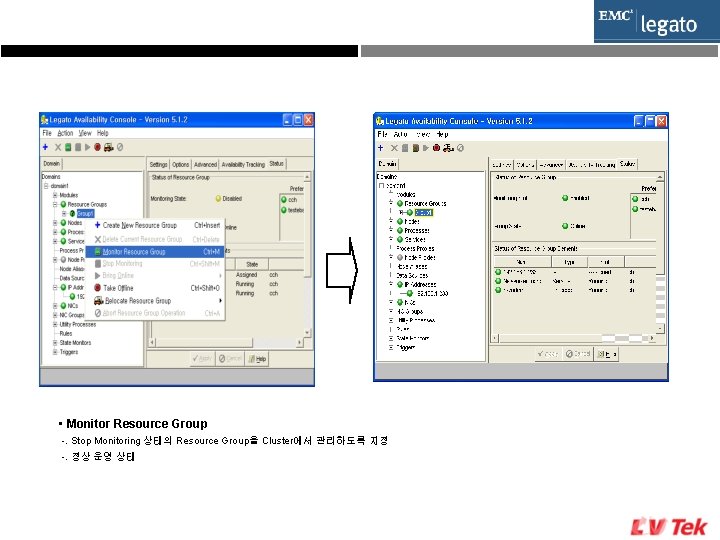Screen dimensions: 720x540
Task: Expand the Utility Processes tree node
Action: pos(55,324)
